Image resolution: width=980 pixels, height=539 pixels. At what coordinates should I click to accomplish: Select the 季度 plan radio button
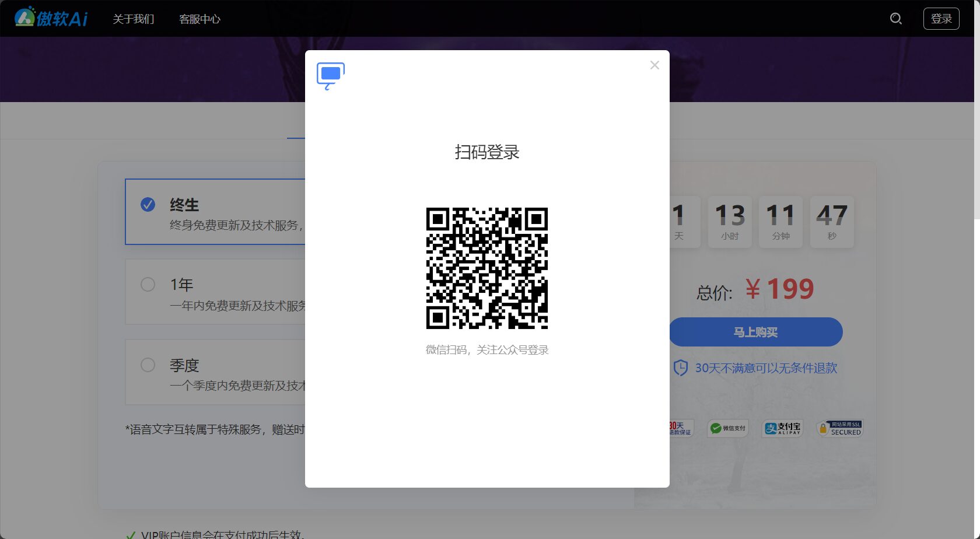pos(148,365)
